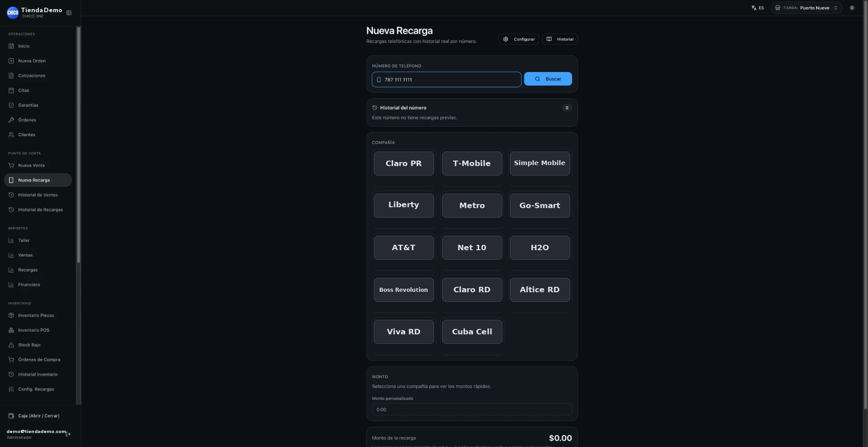Open the Historial button near the title
The height and width of the screenshot is (447, 868).
tap(560, 39)
